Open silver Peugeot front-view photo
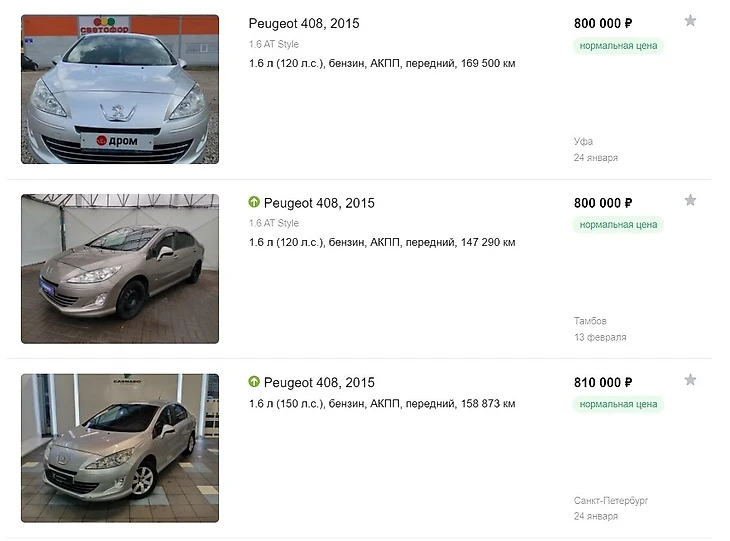This screenshot has height=541, width=730. (x=120, y=89)
